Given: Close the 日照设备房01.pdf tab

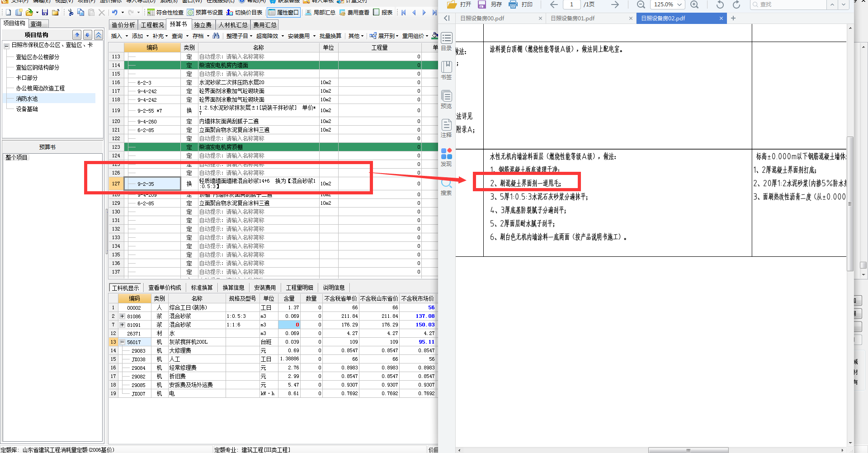Looking at the screenshot, I should click(631, 19).
